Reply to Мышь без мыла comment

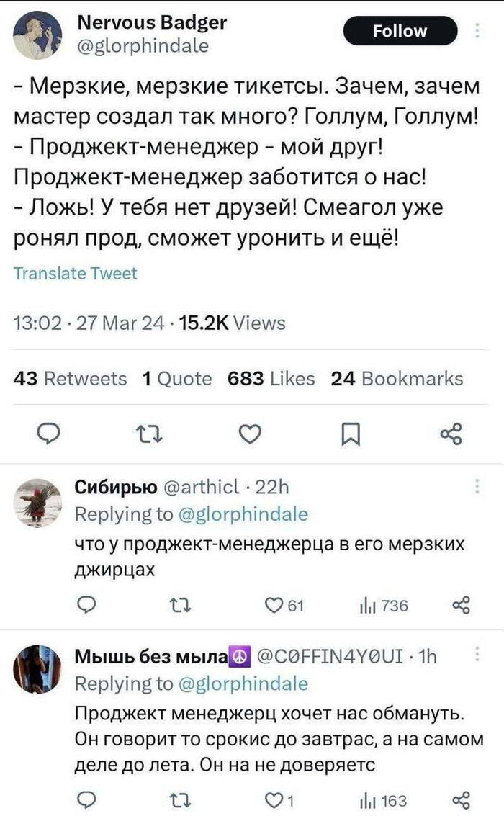click(86, 800)
